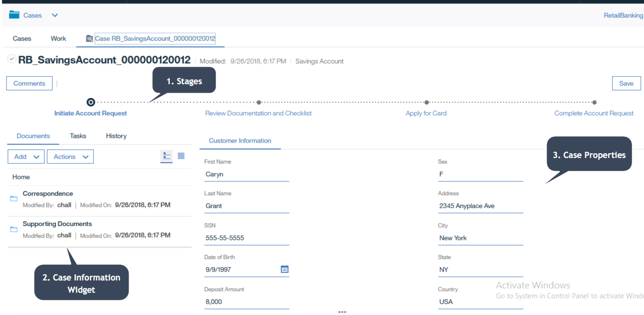Switch to compact list view icon
This screenshot has height=315, width=644.
point(181,156)
